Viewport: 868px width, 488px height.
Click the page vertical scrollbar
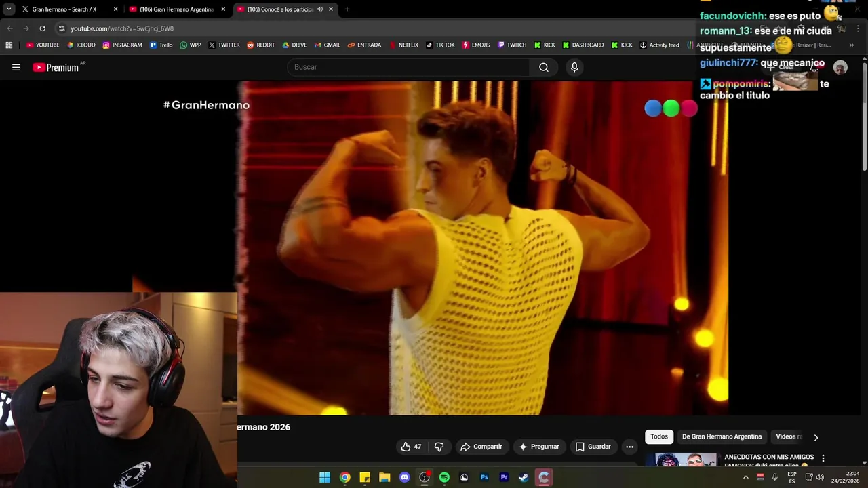[x=865, y=115]
